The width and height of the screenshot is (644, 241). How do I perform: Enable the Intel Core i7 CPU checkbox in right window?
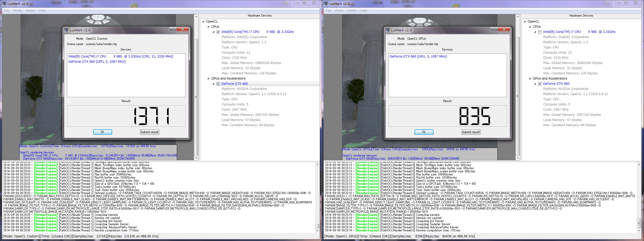point(540,32)
